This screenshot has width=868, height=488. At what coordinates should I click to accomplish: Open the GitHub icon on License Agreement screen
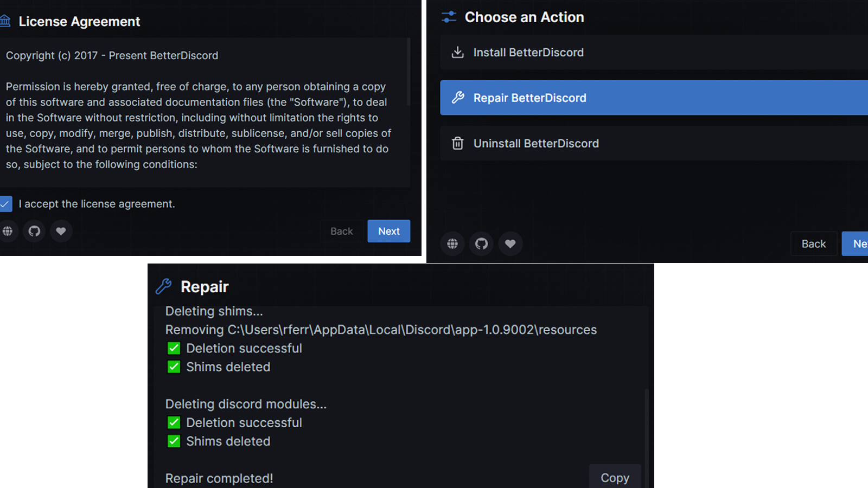[x=35, y=231]
